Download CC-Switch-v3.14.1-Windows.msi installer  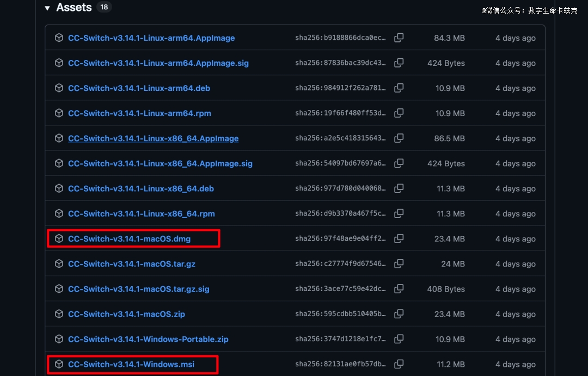[131, 364]
